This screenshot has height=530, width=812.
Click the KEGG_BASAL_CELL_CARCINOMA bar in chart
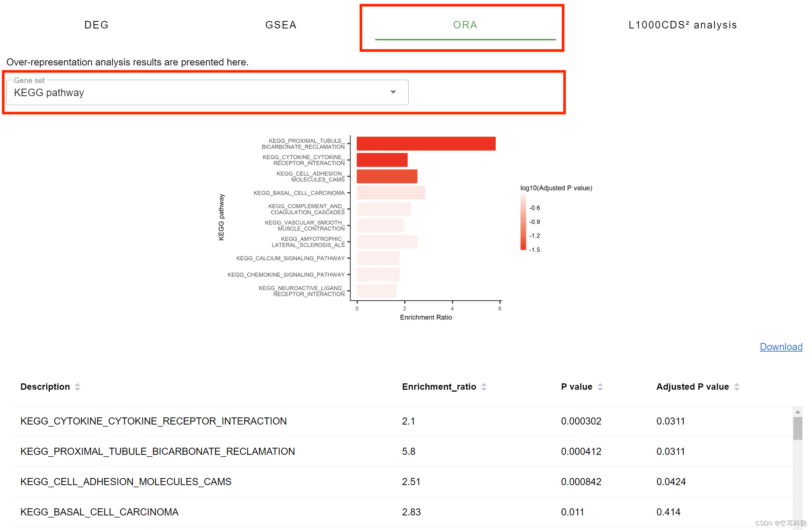(x=391, y=193)
